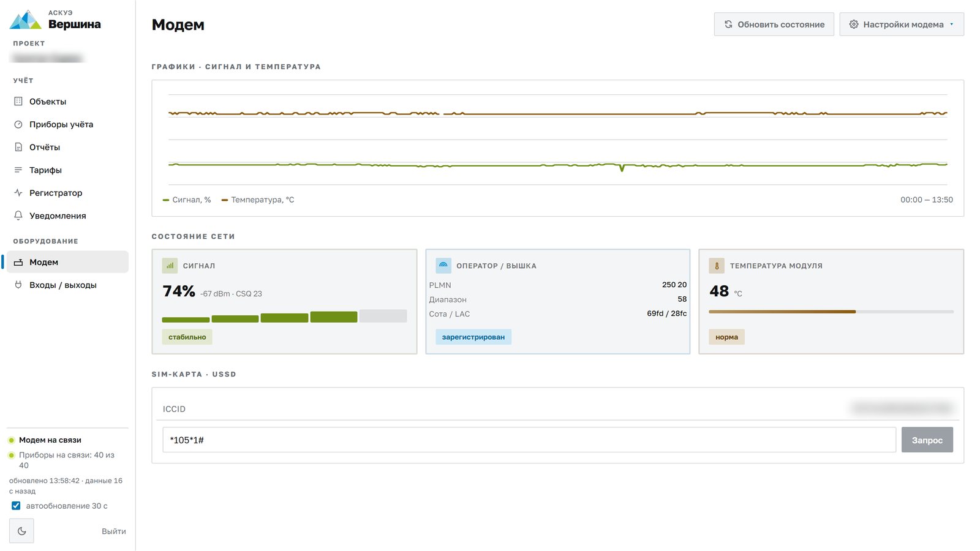Viewport: 980px width, 551px height.
Task: Click the module temperature progress bar
Action: point(831,312)
